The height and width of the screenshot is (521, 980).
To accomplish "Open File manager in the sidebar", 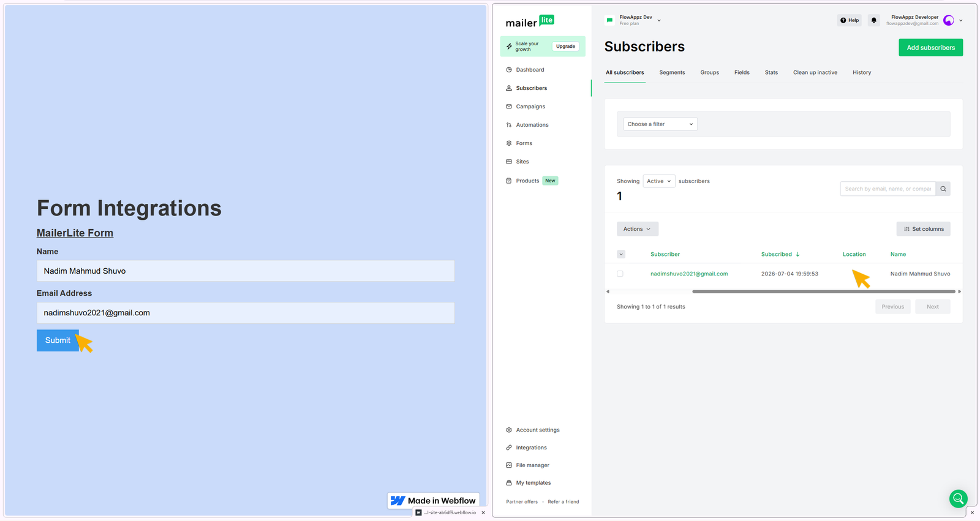I will (532, 465).
